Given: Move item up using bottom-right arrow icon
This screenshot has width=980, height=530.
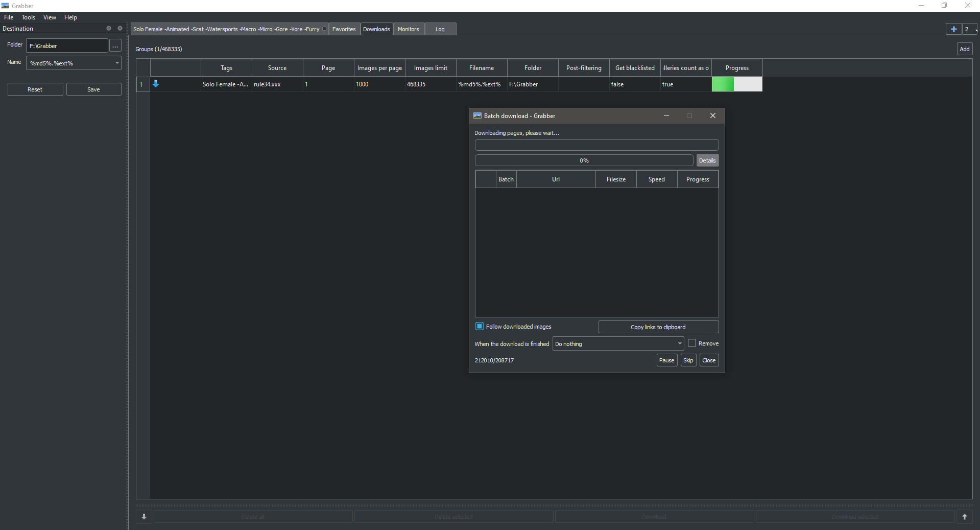Looking at the screenshot, I should click(x=964, y=517).
